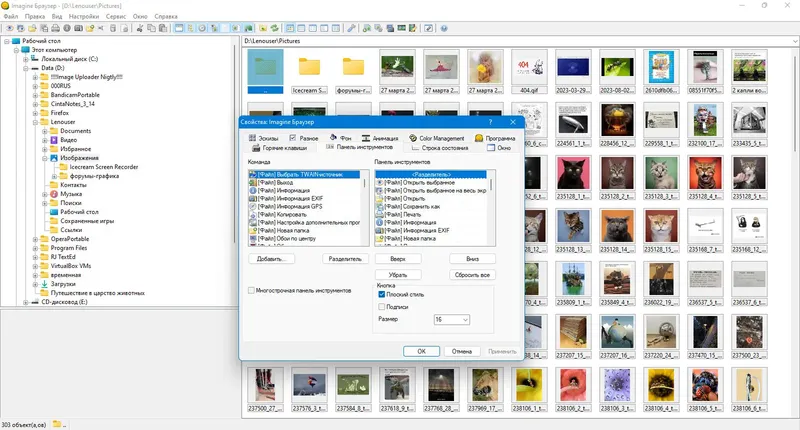
Task: Click icon beside Информация GPS in command list
Action: [253, 207]
